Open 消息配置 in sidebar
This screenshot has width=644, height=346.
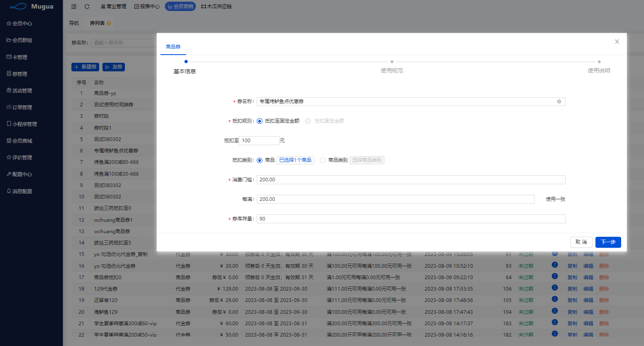pyautogui.click(x=19, y=192)
